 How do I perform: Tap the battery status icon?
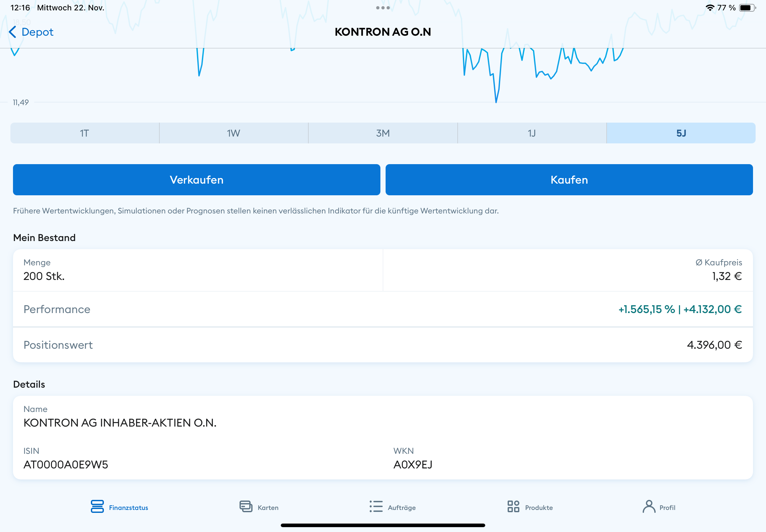click(x=747, y=8)
